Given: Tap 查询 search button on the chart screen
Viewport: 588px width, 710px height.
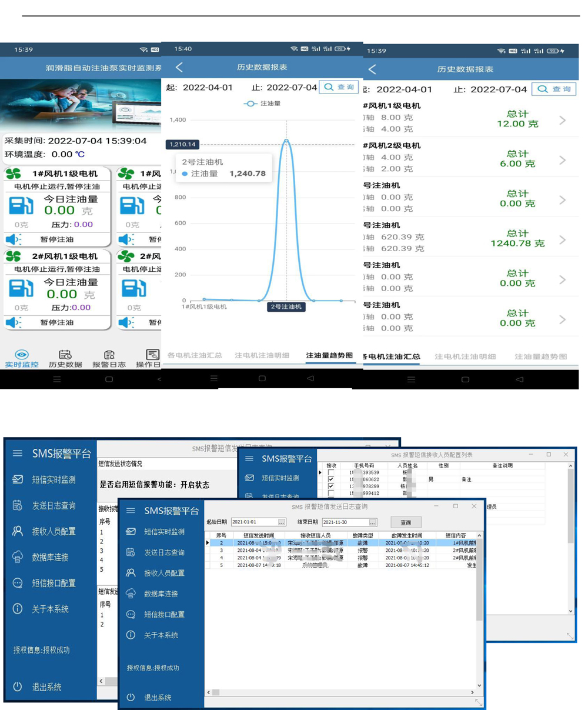Looking at the screenshot, I should coord(339,87).
